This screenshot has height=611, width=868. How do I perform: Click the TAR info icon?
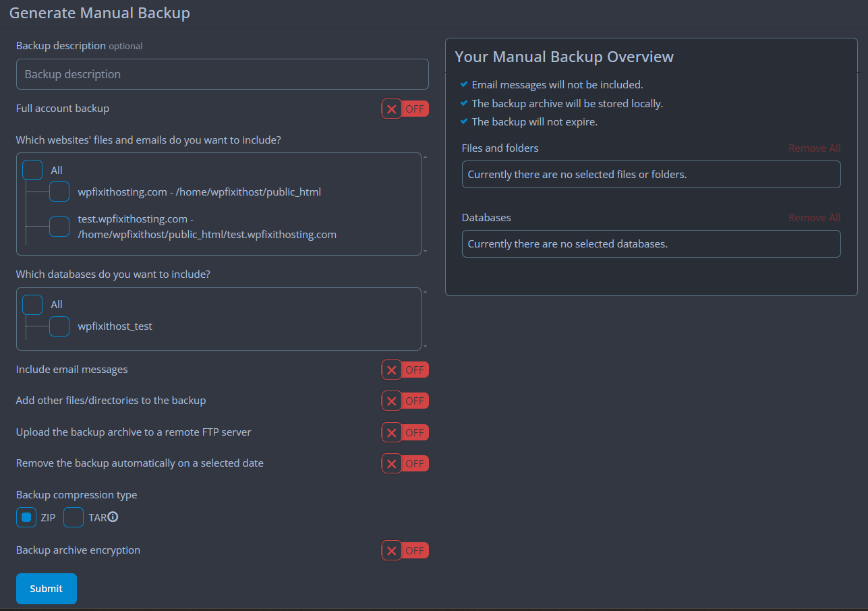tap(113, 517)
